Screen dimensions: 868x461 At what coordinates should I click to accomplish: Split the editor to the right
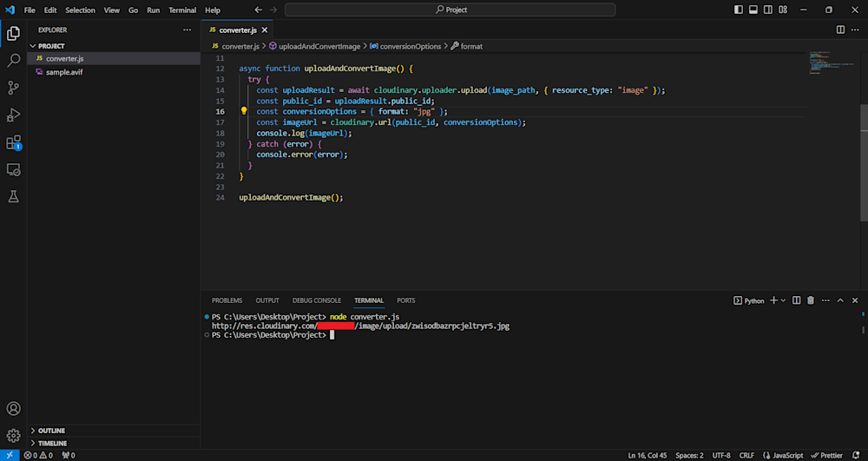840,30
